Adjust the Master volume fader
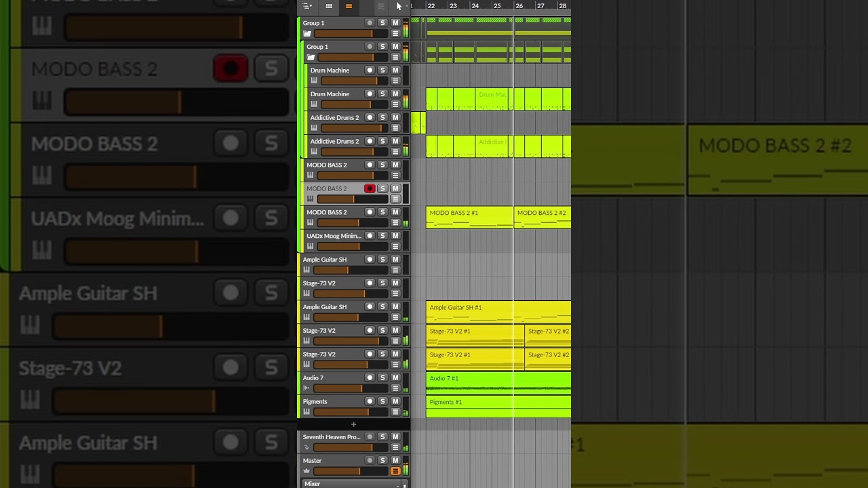 351,471
